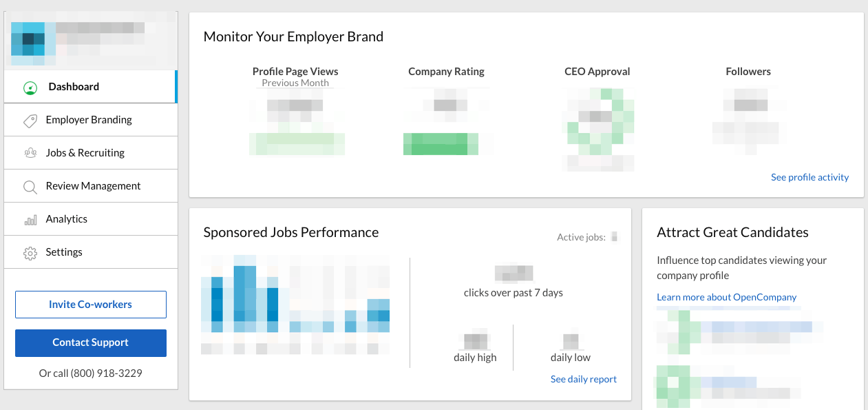Click the Active jobs count
The image size is (868, 410).
click(613, 236)
